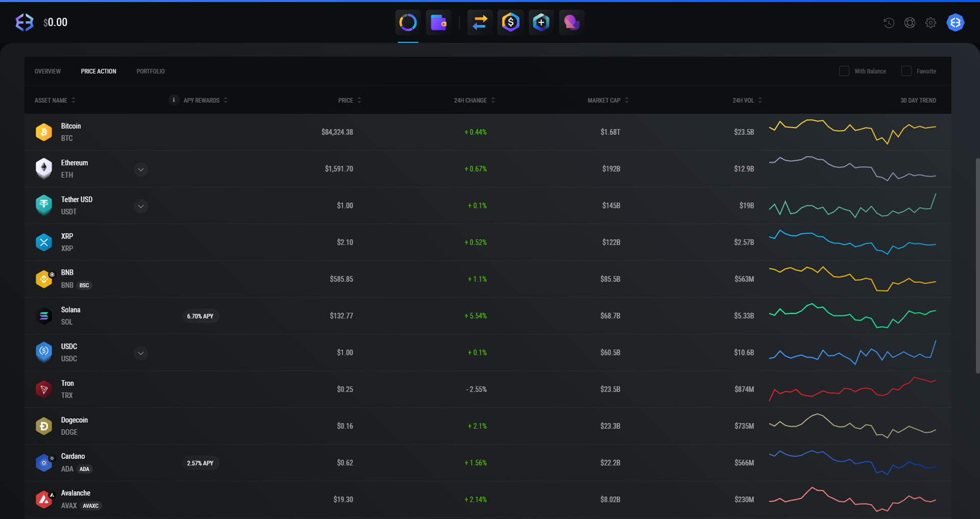Click BNB's $585.85 price
The height and width of the screenshot is (519, 980).
[341, 279]
